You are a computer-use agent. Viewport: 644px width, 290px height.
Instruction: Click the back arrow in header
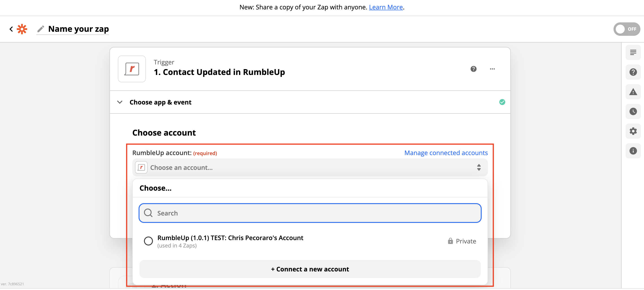11,29
